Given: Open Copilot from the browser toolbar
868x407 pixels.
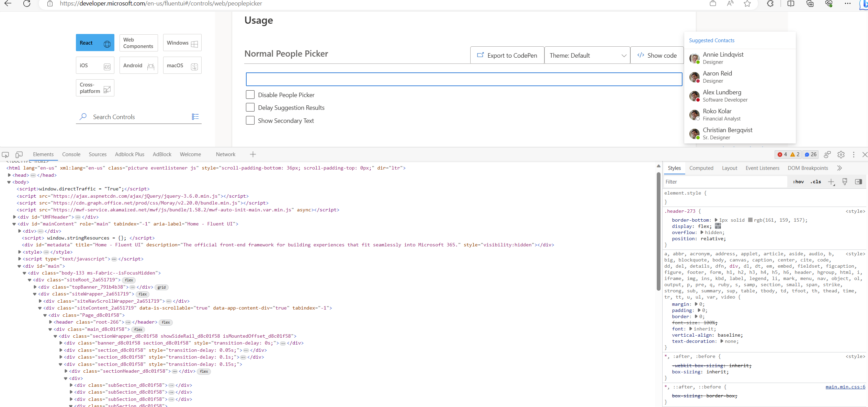Looking at the screenshot, I should click(864, 4).
